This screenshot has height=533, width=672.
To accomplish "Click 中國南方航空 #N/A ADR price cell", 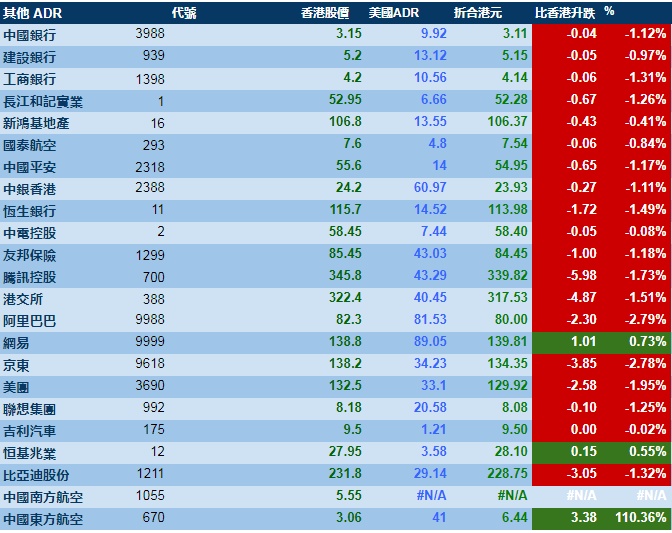I will click(x=432, y=496).
